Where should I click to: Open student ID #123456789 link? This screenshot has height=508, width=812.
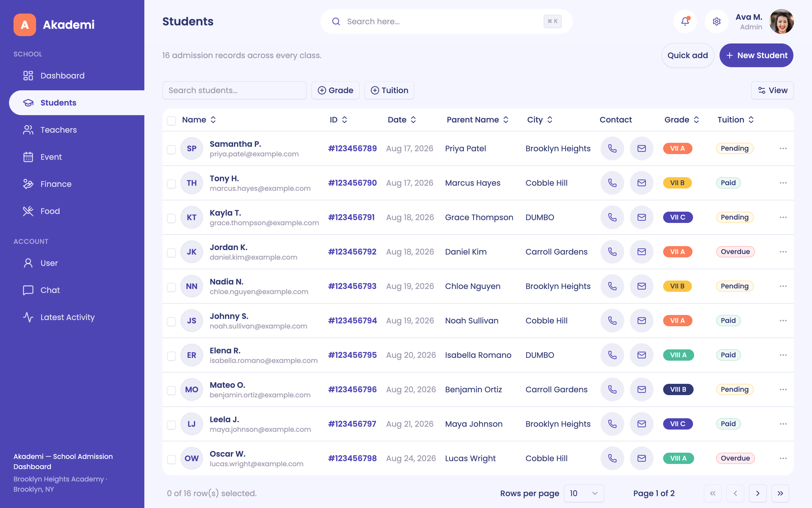point(352,148)
